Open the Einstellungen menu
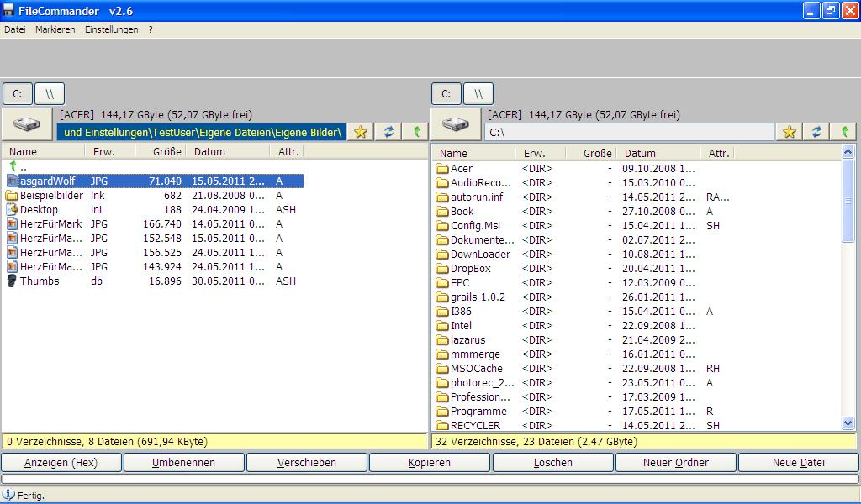861x504 pixels. click(111, 29)
